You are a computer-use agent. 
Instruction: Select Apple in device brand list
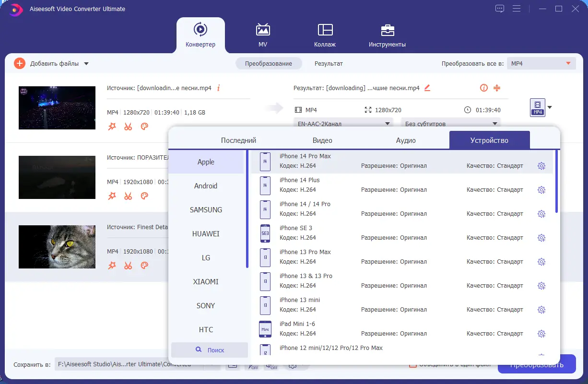click(x=206, y=162)
